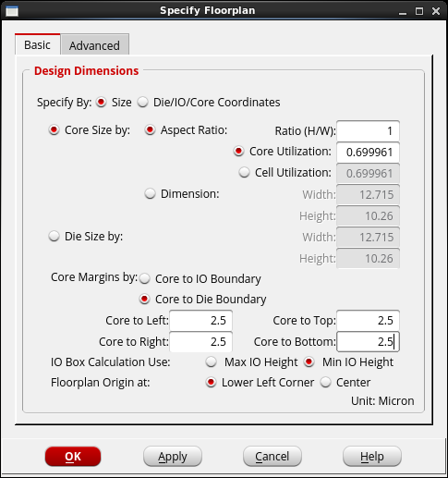The height and width of the screenshot is (478, 448).
Task: Focus the Core to Left input field
Action: tap(200, 321)
